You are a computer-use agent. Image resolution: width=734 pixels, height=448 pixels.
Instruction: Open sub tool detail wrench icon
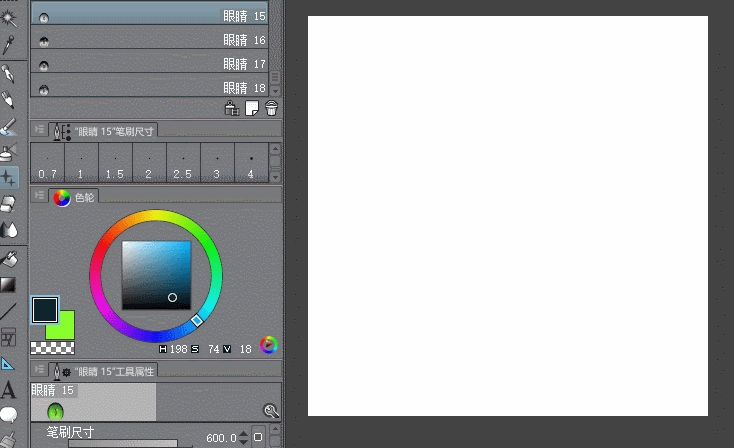(x=271, y=410)
